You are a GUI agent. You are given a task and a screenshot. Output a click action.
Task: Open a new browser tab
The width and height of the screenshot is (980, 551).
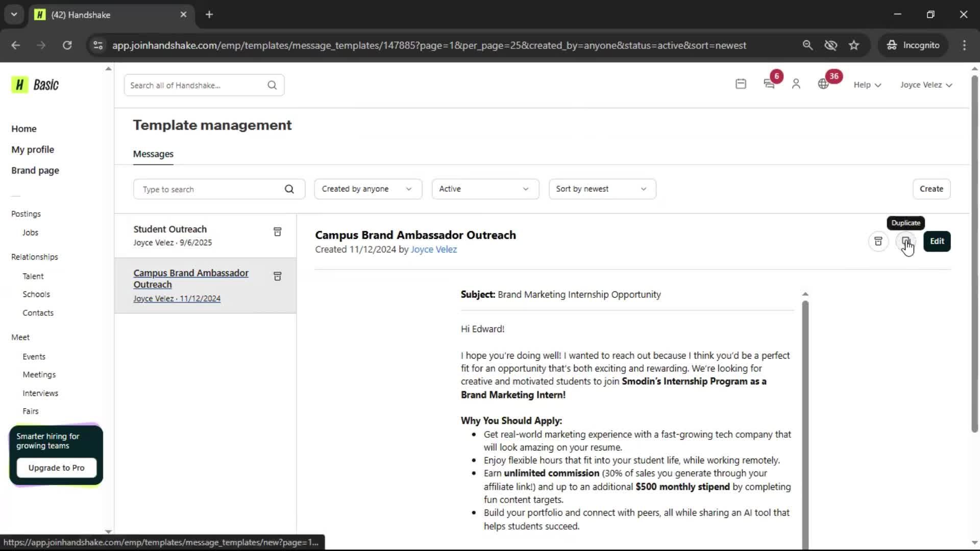click(x=209, y=14)
